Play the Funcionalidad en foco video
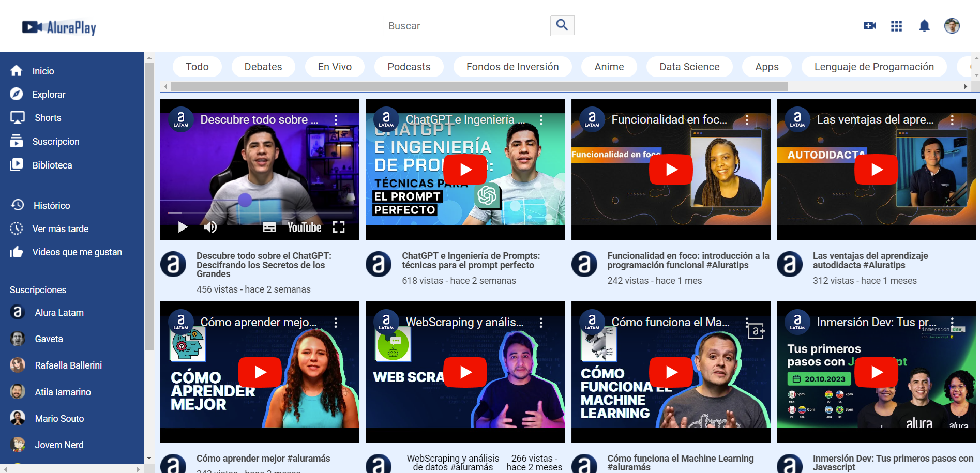Viewport: 980px width, 473px height. [x=671, y=170]
